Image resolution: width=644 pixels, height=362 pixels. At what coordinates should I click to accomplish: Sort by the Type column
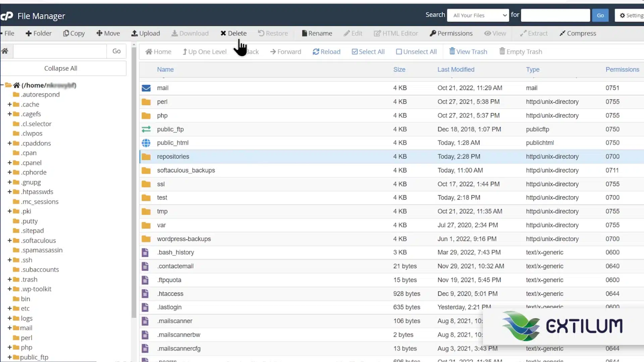point(533,69)
